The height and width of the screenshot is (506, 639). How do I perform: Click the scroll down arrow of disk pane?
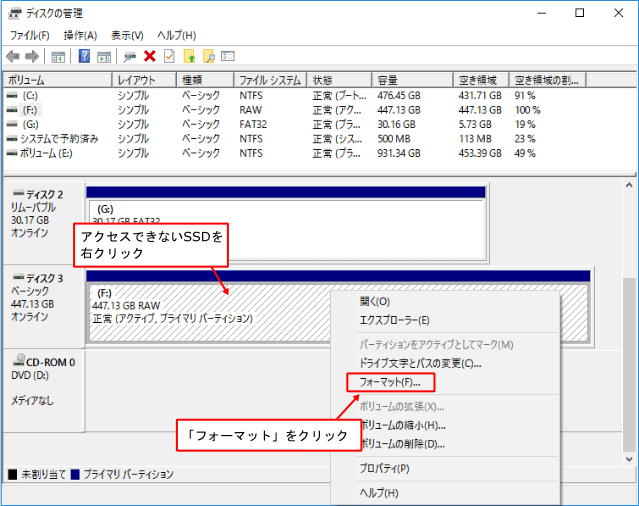point(628,459)
